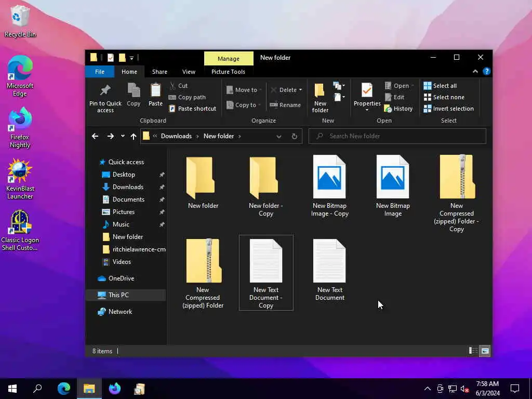Open Customize Quick Access Toolbar dropdown
532x399 pixels.
coord(131,58)
